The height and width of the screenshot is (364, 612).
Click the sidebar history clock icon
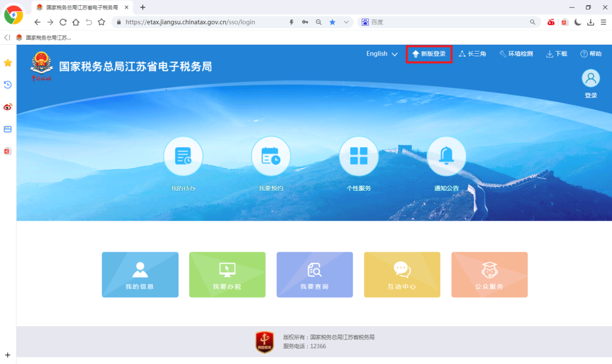(8, 85)
